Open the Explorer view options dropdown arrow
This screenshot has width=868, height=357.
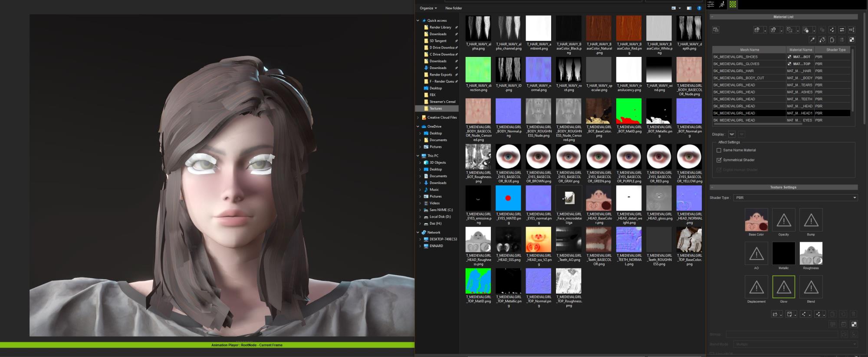[680, 8]
